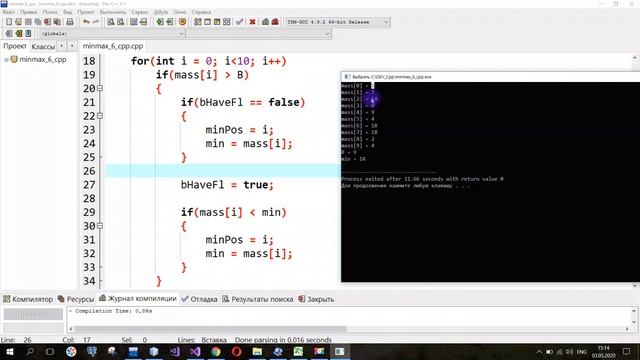Open File Explorer from the taskbar
This screenshot has height=360, width=640.
click(x=257, y=351)
